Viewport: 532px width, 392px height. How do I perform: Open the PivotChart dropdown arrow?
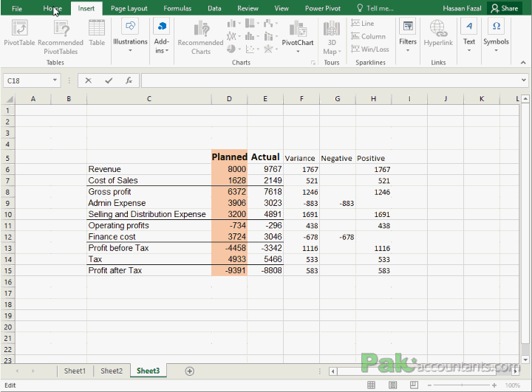298,52
